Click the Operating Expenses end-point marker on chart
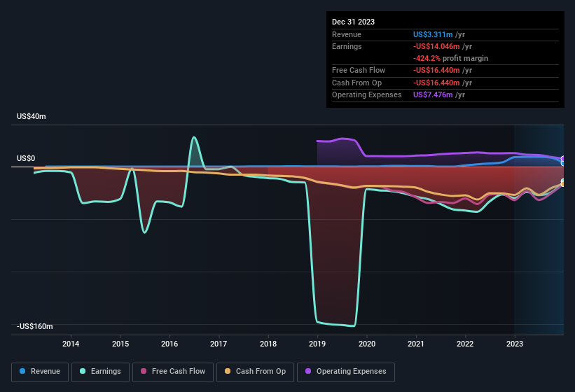The width and height of the screenshot is (575, 392). [563, 159]
